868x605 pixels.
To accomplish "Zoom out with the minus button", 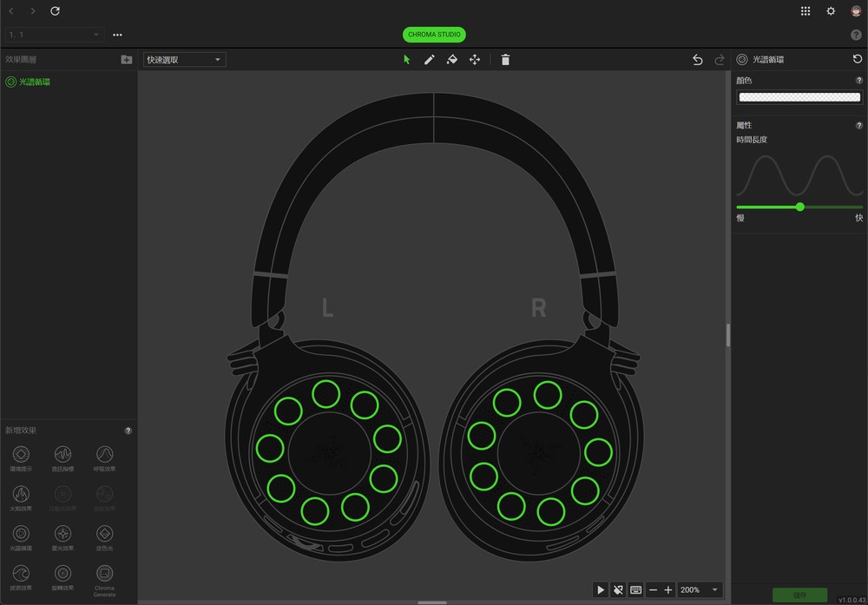I will [654, 590].
